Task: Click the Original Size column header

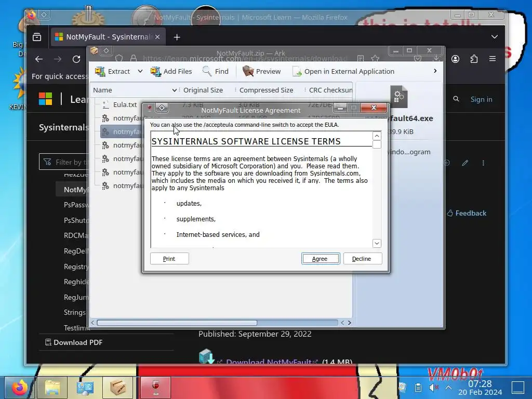Action: tap(203, 90)
